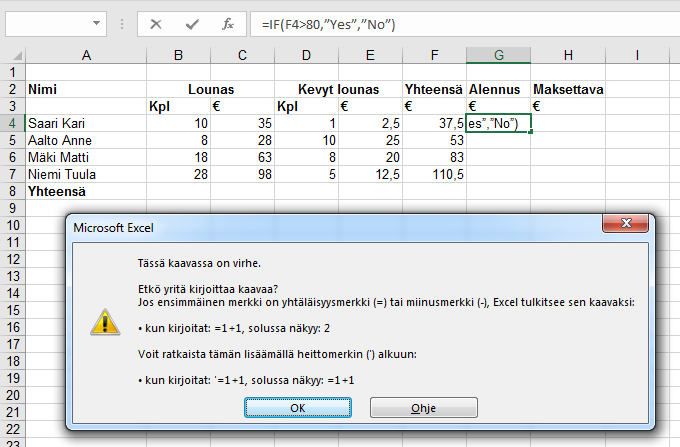Click the cell showing 63
680x447 pixels.
pos(242,157)
